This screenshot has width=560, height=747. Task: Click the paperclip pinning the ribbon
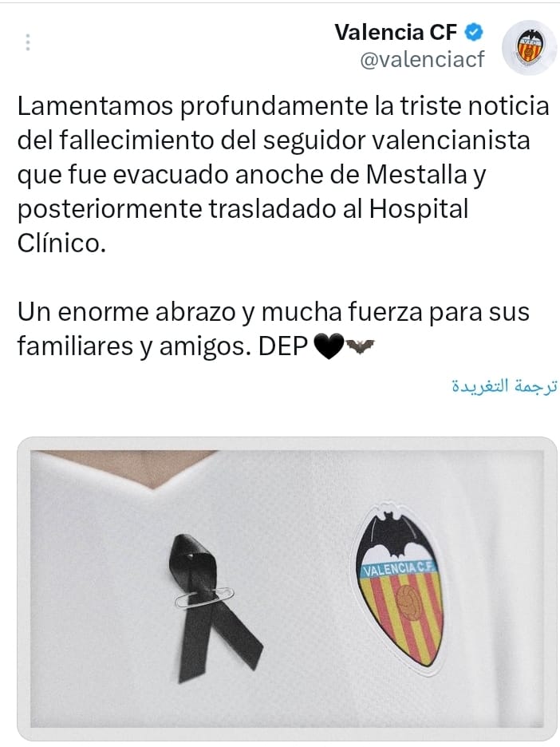[204, 598]
